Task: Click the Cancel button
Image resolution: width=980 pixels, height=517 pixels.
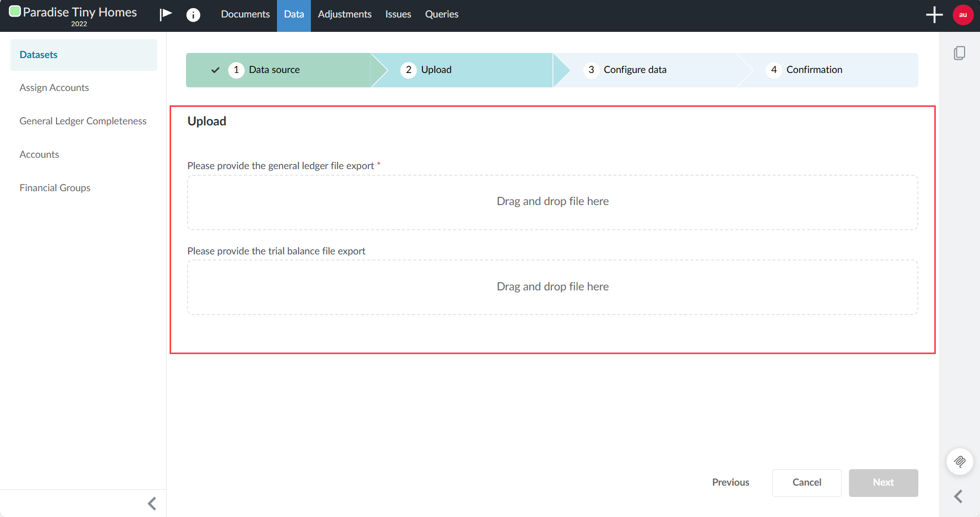Action: click(806, 483)
